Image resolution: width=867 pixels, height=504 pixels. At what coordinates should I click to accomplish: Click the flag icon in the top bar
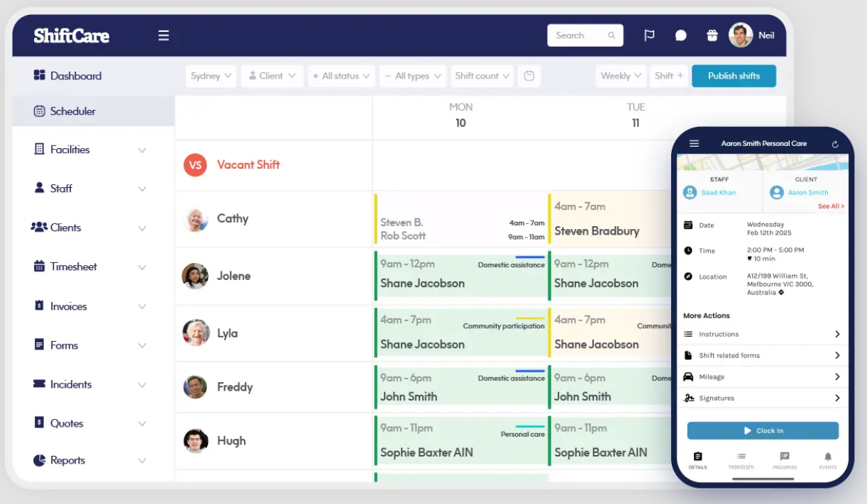pos(648,35)
